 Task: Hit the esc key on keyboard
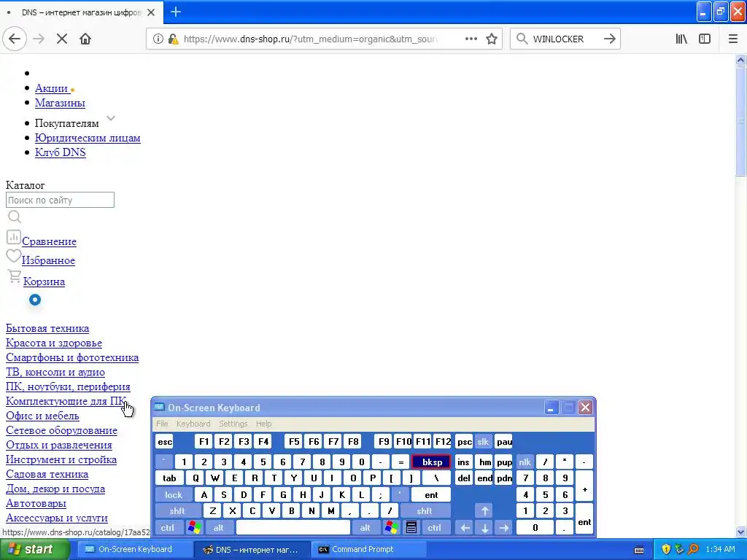tap(165, 441)
